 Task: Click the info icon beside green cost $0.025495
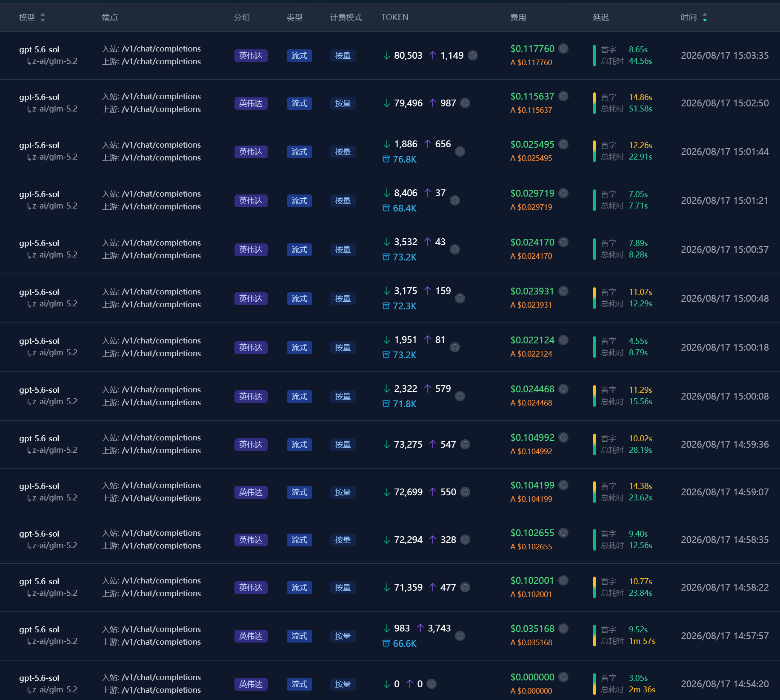[x=563, y=144]
